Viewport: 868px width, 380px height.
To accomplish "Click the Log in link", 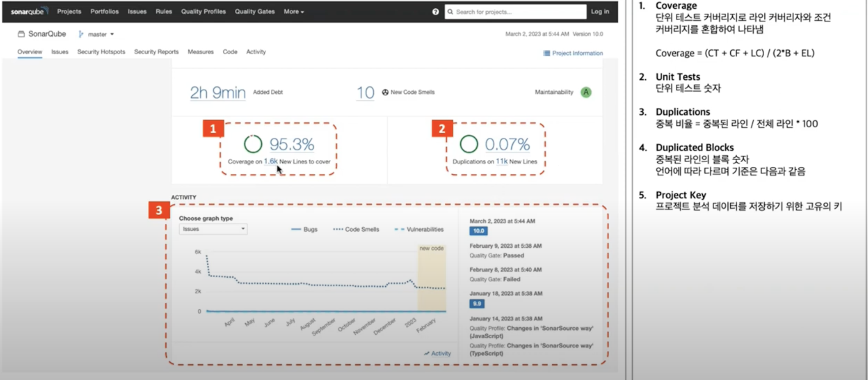I will [600, 11].
